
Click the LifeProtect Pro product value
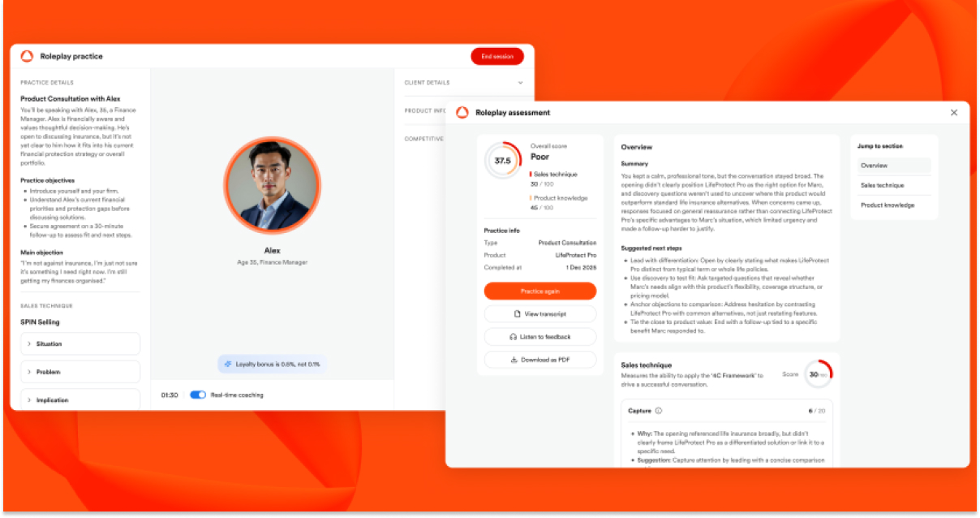coord(576,255)
